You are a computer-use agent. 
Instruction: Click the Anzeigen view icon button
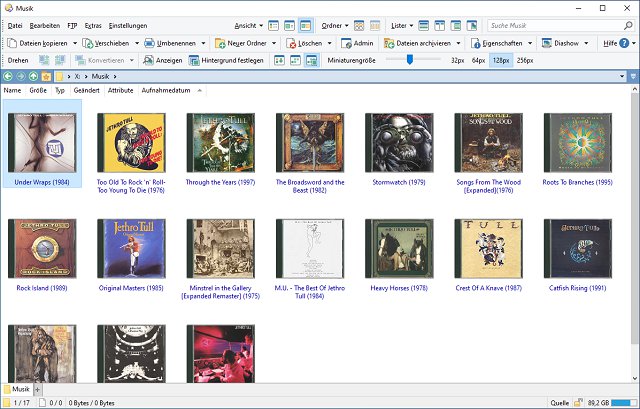[162, 60]
